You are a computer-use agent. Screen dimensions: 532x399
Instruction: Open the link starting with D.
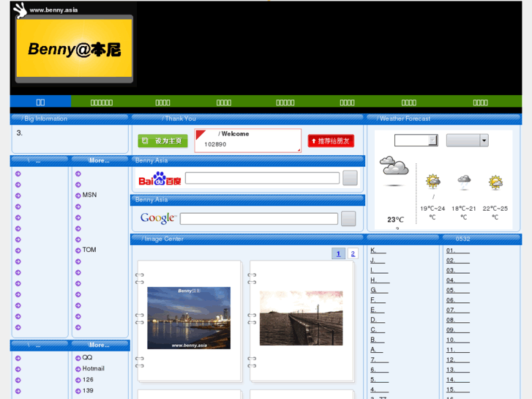[x=378, y=320]
